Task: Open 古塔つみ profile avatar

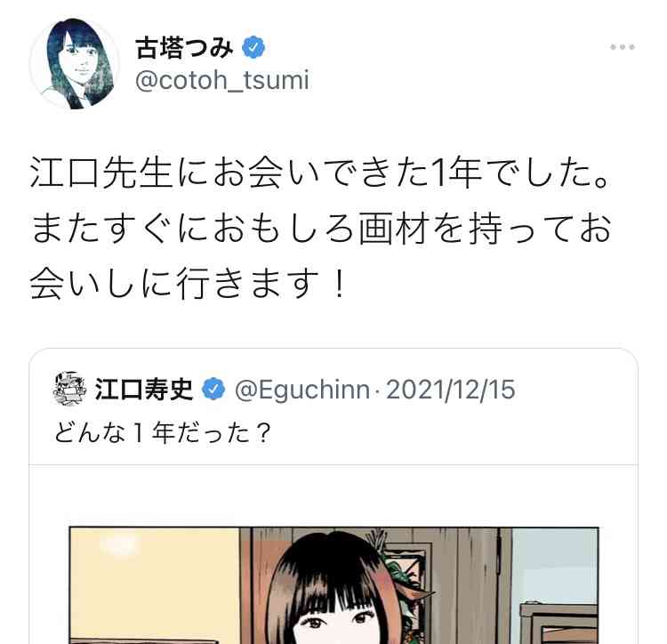Action: click(x=75, y=64)
